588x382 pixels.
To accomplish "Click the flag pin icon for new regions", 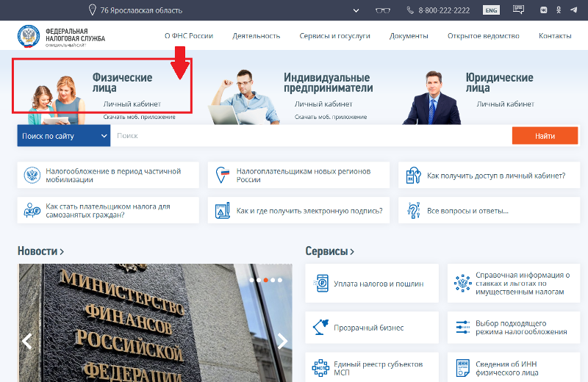I will click(x=223, y=175).
